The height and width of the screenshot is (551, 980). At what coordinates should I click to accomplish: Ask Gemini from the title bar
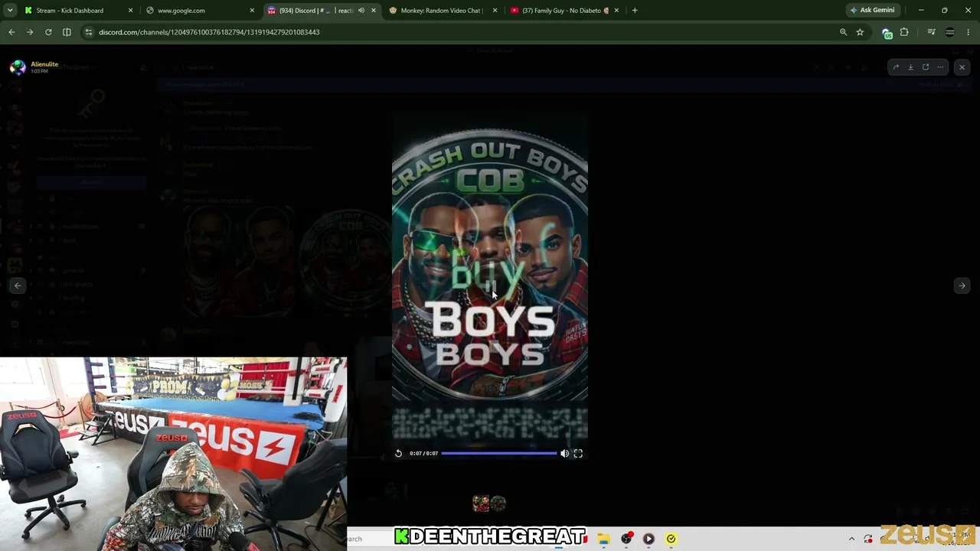(872, 11)
